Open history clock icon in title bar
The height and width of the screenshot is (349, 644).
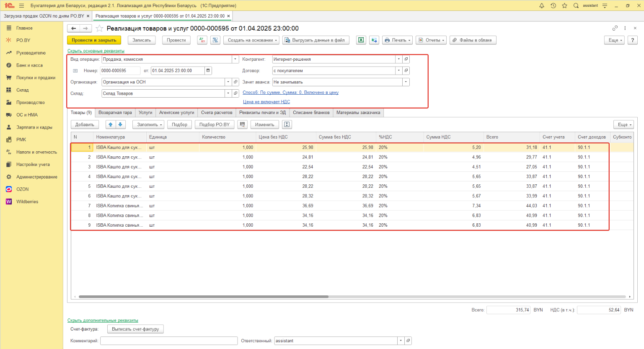pyautogui.click(x=553, y=5)
